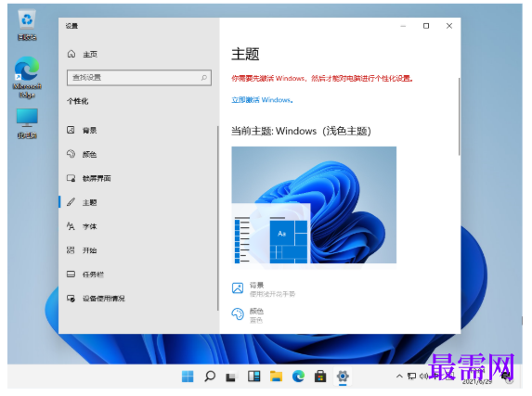Select the 主题 brush icon in sidebar
The image size is (532, 396).
pos(71,202)
